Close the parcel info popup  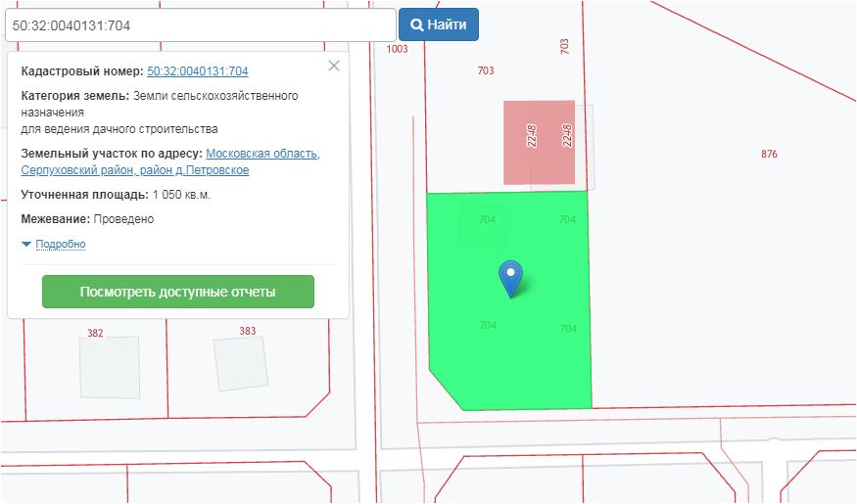point(334,66)
